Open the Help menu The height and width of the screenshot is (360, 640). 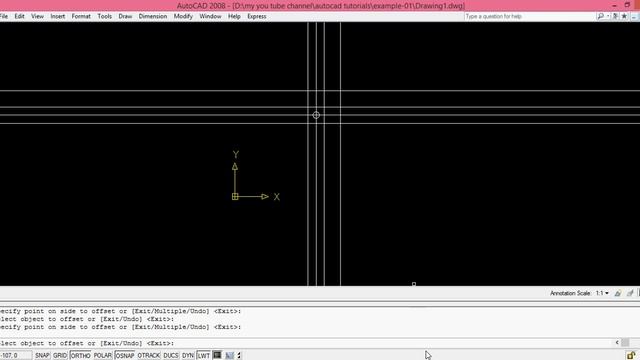tap(234, 16)
